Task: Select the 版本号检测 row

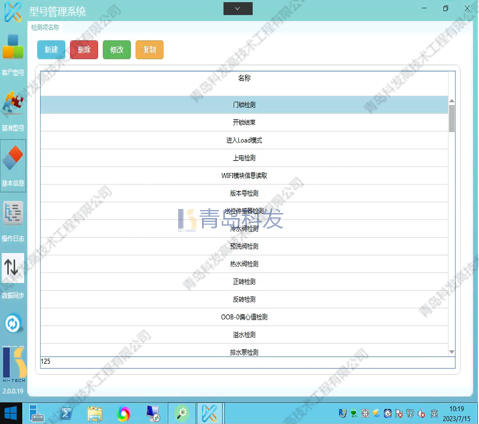Action: tap(244, 193)
